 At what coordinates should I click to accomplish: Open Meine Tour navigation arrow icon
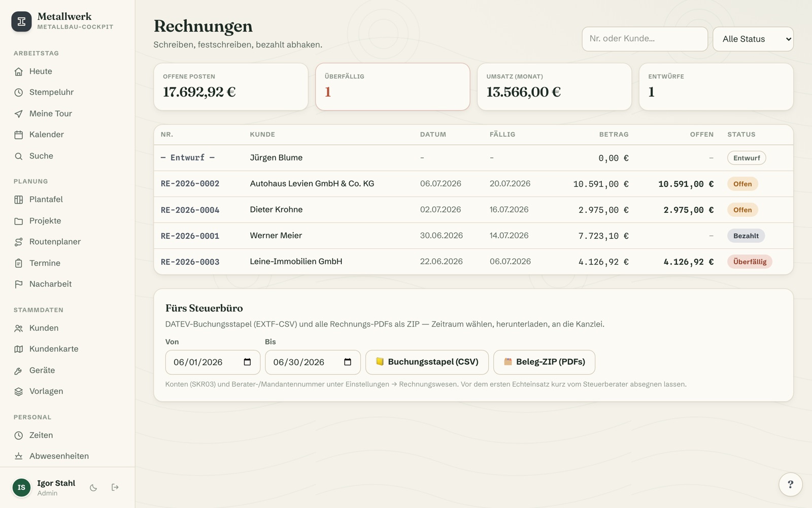coord(19,114)
